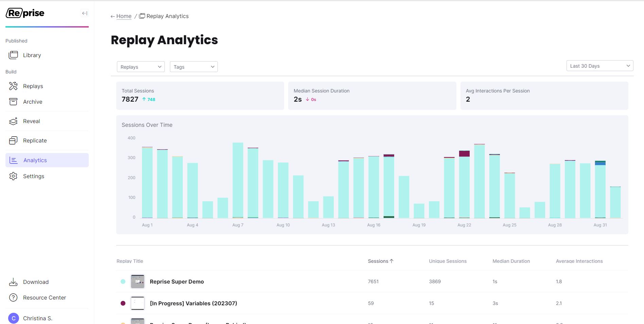
Task: Click the Aug 31 bar in the chart
Action: (600, 189)
